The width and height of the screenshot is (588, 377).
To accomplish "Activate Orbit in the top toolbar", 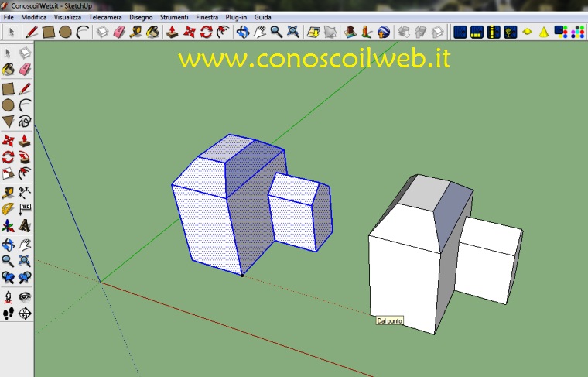I will point(243,33).
